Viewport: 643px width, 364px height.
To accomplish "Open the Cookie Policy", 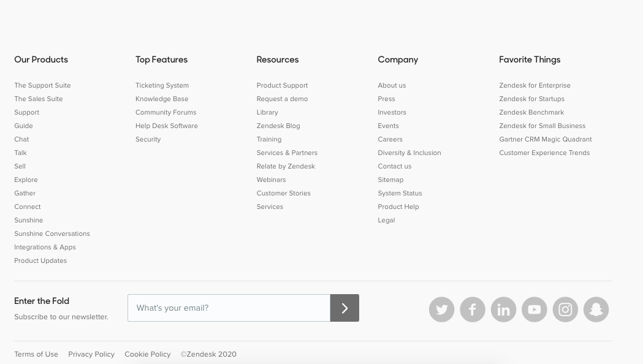I will pyautogui.click(x=147, y=354).
